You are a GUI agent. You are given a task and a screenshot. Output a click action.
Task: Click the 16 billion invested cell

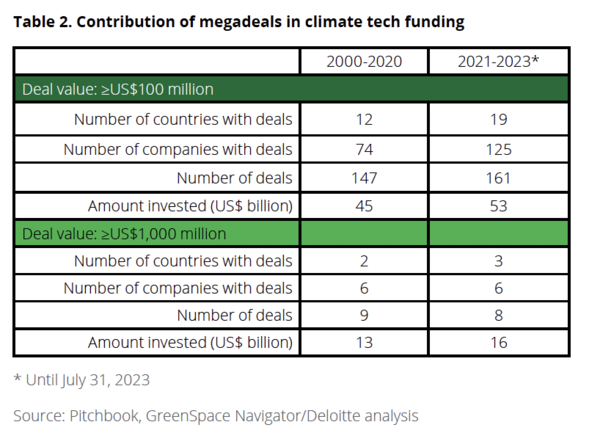495,343
